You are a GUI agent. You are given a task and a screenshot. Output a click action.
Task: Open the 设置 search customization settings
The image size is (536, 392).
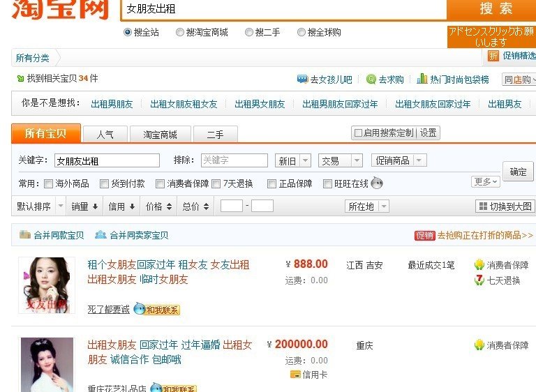click(428, 133)
